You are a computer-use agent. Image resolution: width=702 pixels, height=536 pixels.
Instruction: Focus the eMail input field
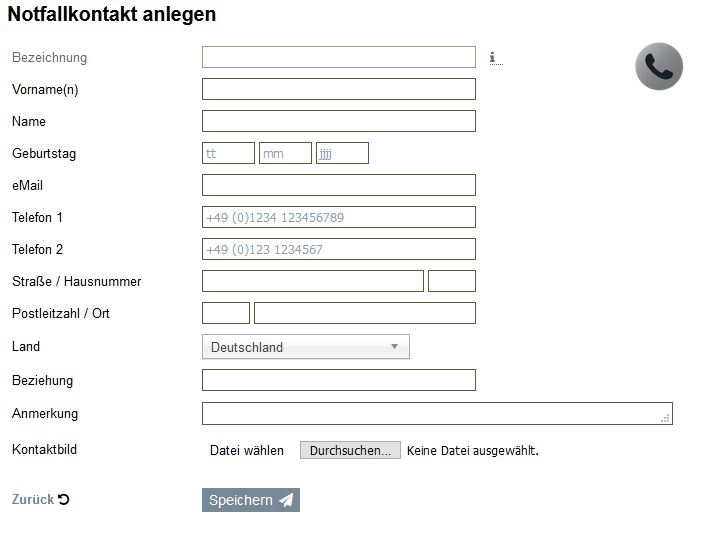[338, 185]
